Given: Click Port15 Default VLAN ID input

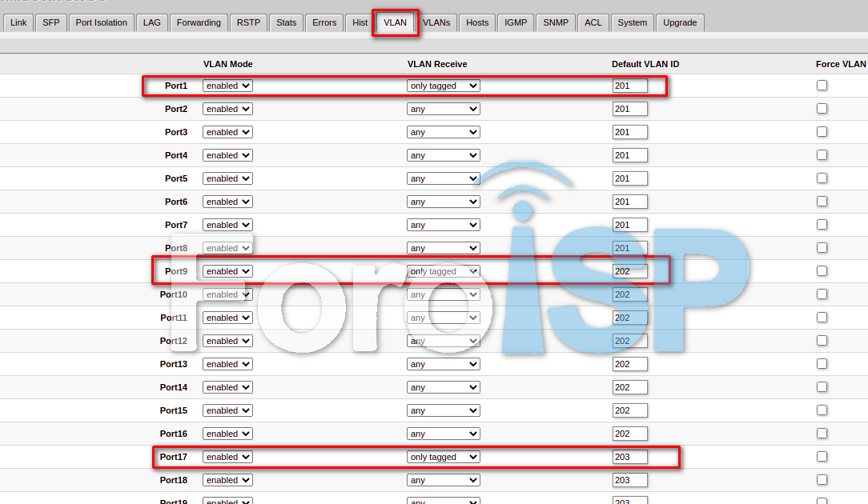Looking at the screenshot, I should [x=629, y=410].
